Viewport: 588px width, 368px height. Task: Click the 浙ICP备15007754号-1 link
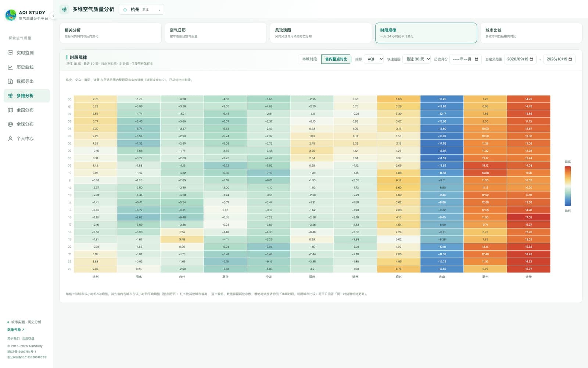point(22,352)
